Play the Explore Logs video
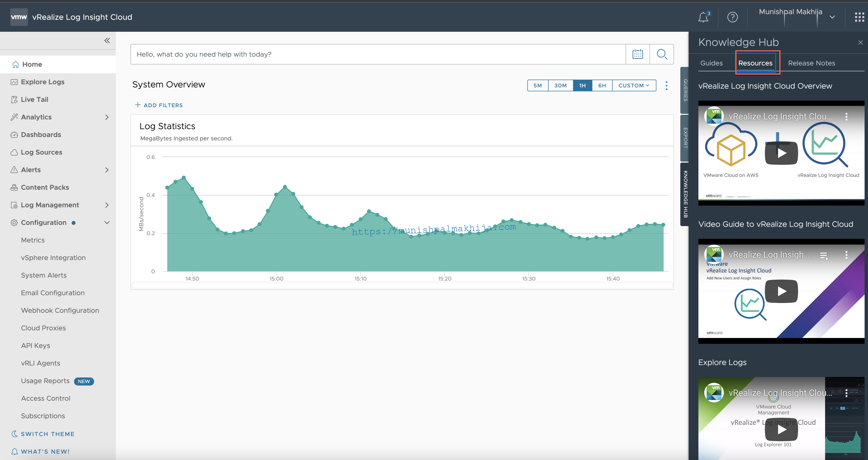 [x=781, y=429]
